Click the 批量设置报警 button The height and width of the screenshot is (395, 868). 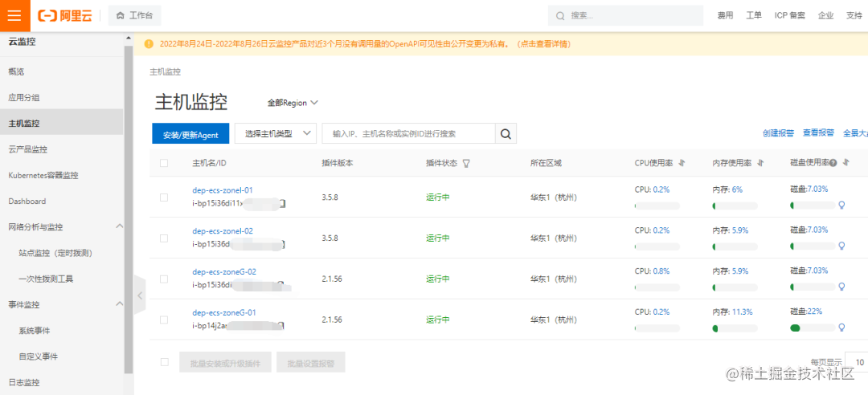click(311, 362)
